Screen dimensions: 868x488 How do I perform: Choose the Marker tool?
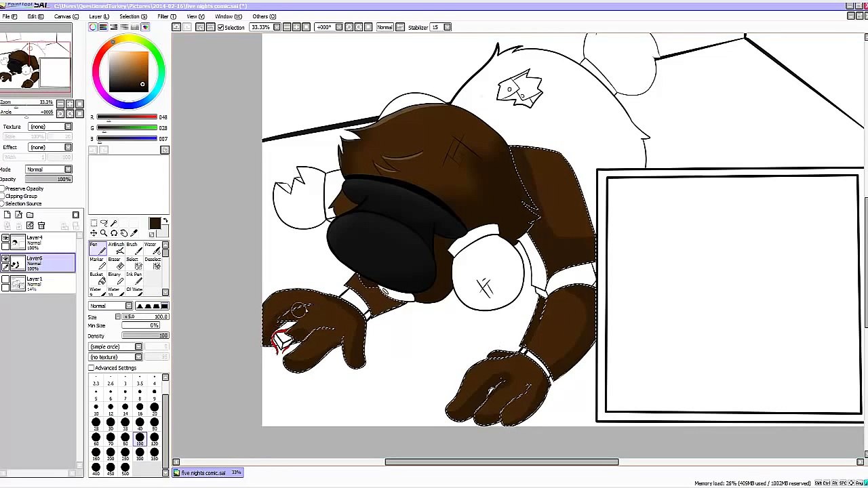(x=98, y=264)
